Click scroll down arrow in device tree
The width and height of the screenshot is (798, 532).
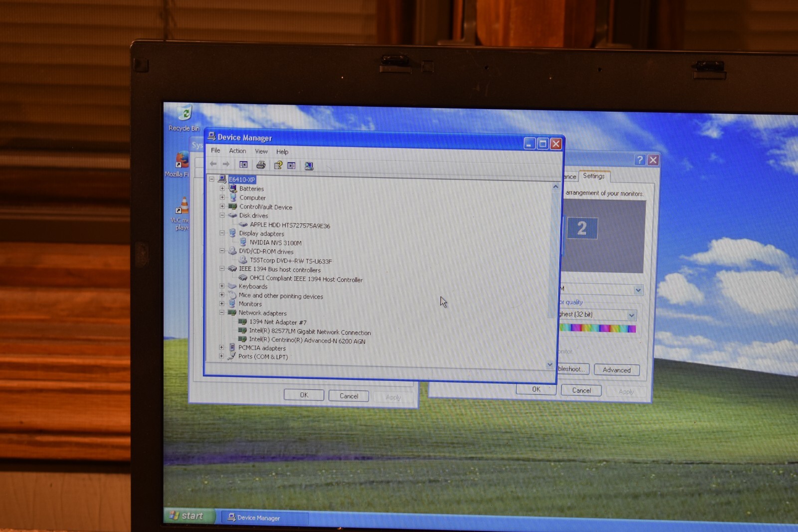click(550, 364)
